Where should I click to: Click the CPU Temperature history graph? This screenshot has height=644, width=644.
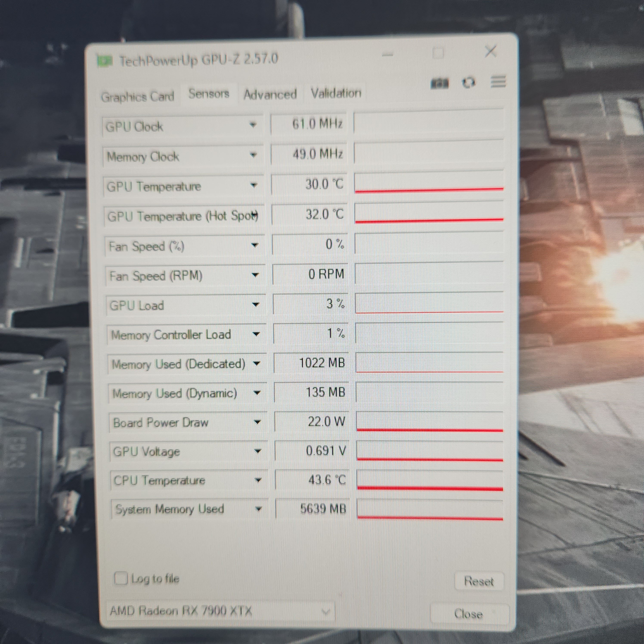coord(430,480)
